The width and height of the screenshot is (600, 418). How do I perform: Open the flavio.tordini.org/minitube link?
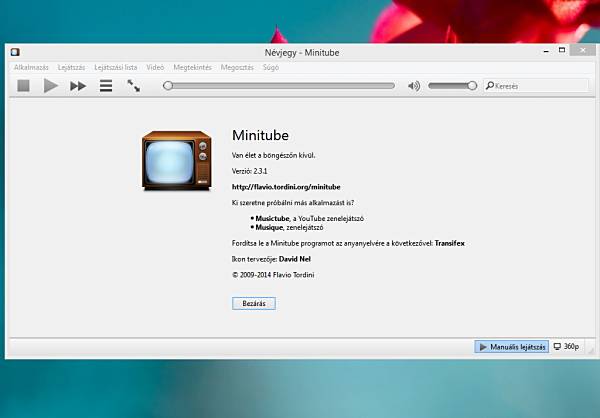coord(286,187)
